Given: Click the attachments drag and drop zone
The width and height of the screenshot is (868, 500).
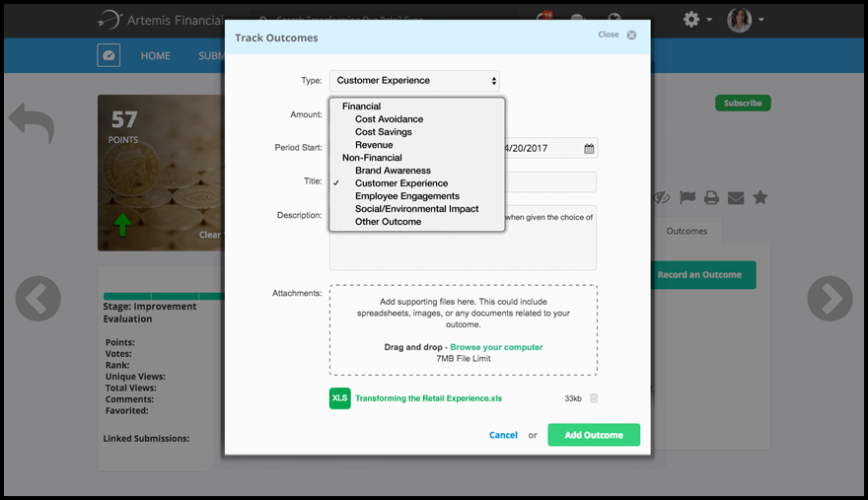Looking at the screenshot, I should pyautogui.click(x=464, y=330).
